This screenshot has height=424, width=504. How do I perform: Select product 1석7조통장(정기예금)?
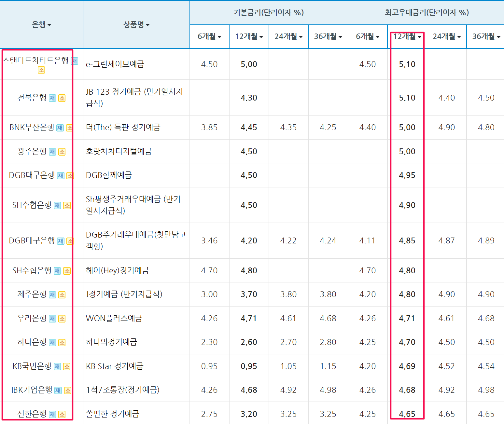click(x=123, y=390)
